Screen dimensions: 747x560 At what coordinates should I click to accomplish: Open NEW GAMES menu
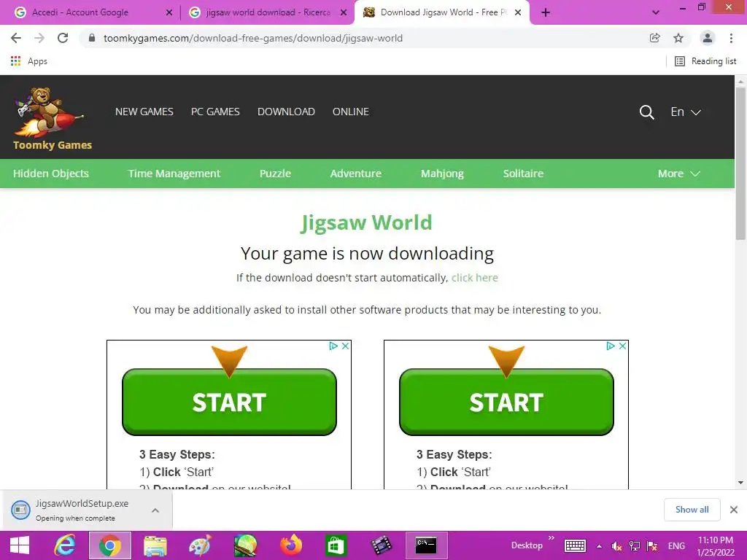(x=144, y=112)
